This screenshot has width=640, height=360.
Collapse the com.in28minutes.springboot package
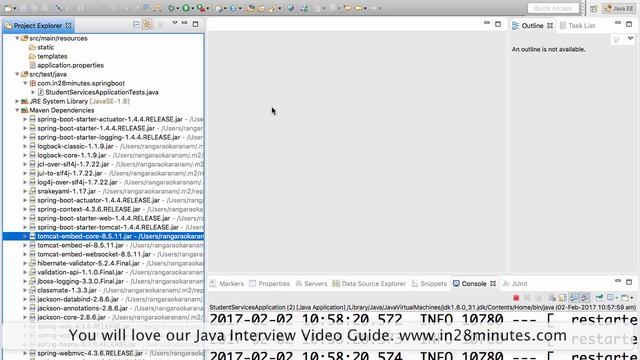(x=25, y=83)
